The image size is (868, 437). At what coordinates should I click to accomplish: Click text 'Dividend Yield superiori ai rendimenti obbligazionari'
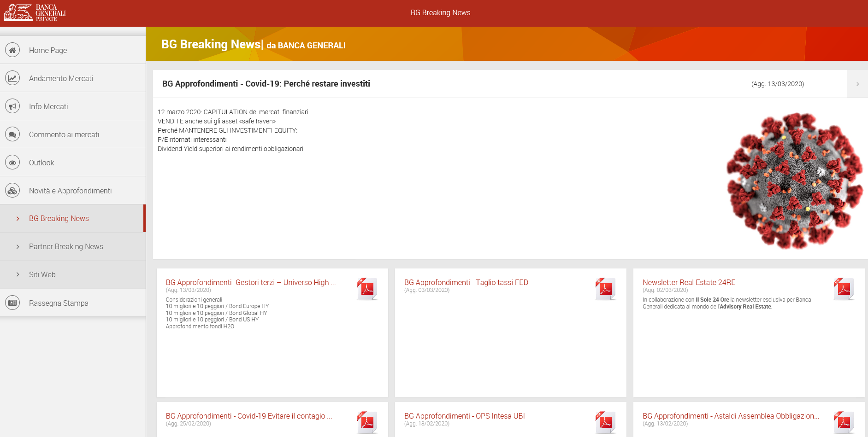pyautogui.click(x=230, y=149)
